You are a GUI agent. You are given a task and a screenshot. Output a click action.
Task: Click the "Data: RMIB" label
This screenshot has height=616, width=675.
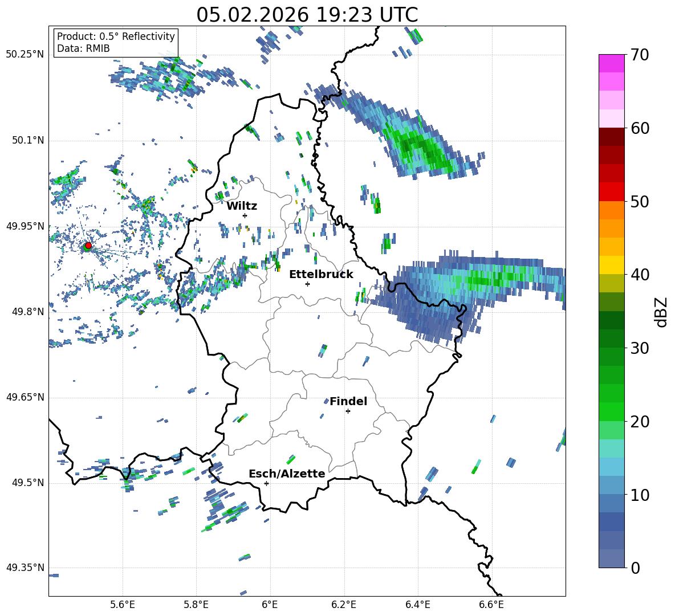pyautogui.click(x=83, y=48)
